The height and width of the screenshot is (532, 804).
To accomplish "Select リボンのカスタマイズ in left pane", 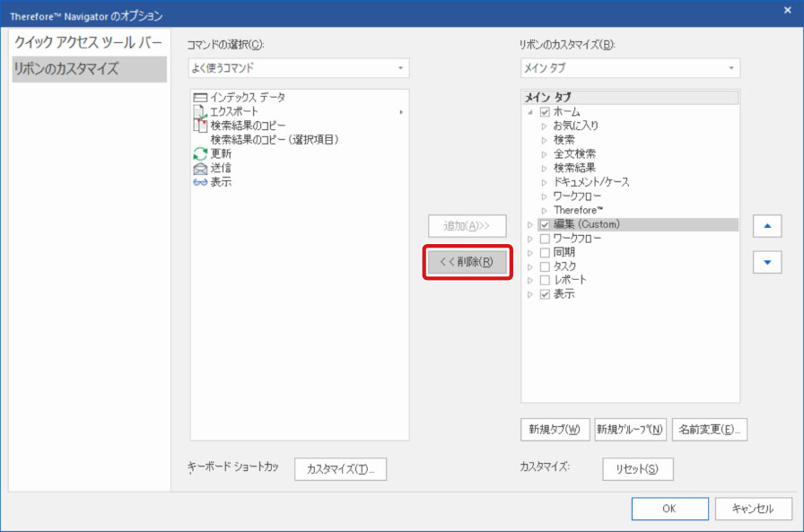I will click(89, 69).
